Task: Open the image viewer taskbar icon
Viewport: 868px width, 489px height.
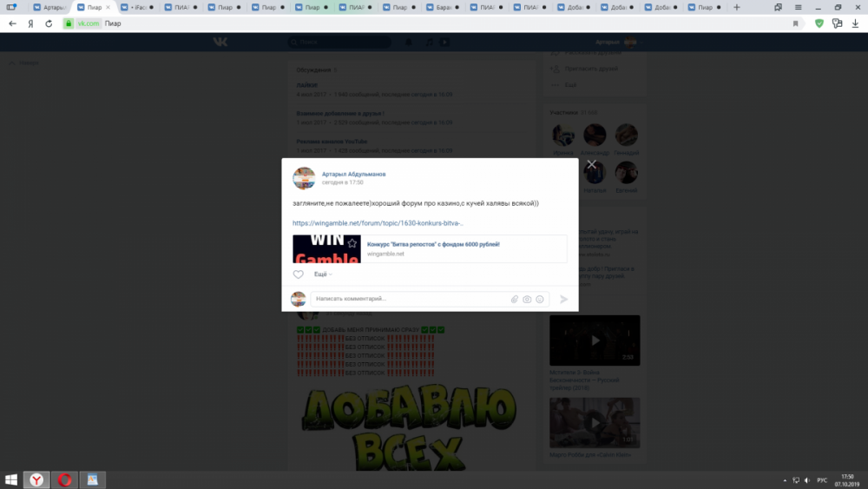Action: click(93, 479)
